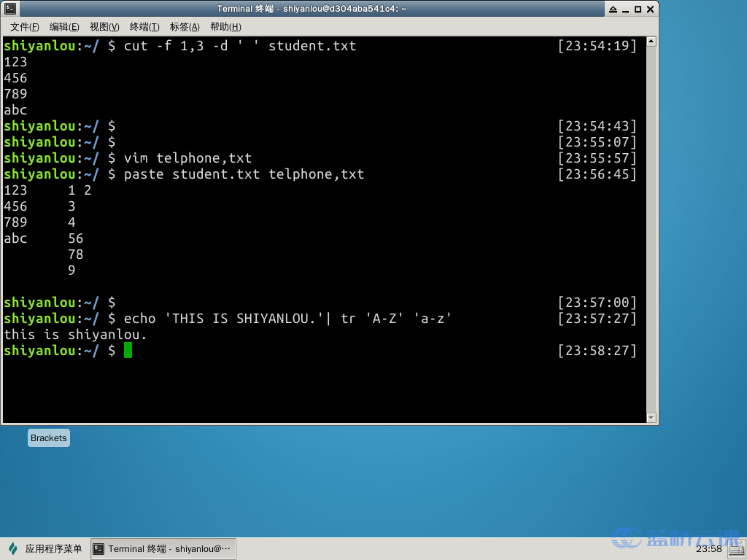Screen dimensions: 747x560
Task: Click the terminal icon in taskbar button
Action: coord(98,549)
